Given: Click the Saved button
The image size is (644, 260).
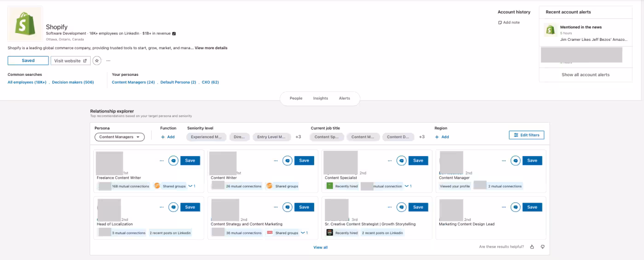Looking at the screenshot, I should tap(28, 61).
